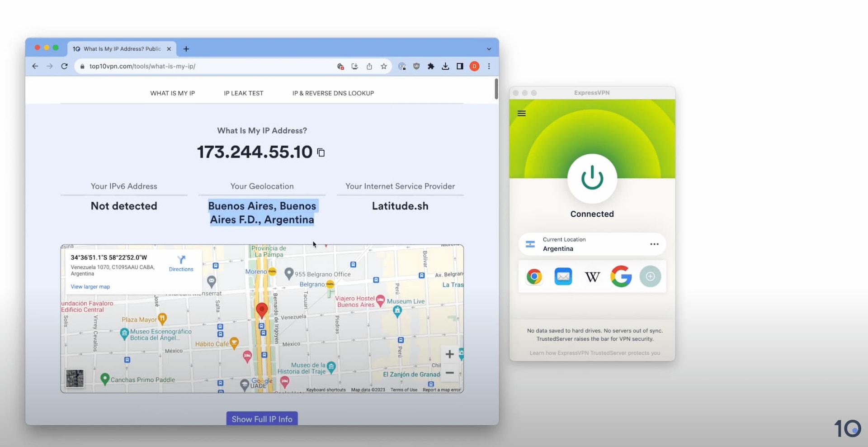868x447 pixels.
Task: Launch the Chrome shortcut inside ExpressVPN
Action: point(534,276)
